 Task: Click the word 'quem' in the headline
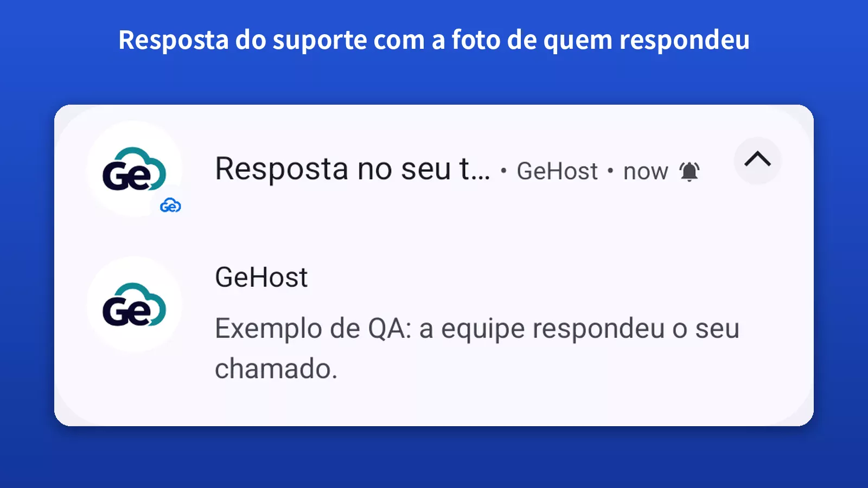[x=578, y=41]
